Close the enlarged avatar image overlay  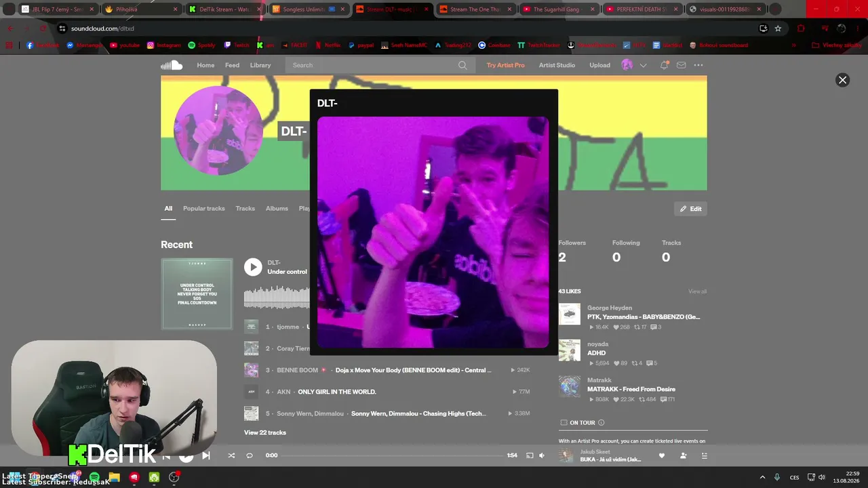[x=842, y=80]
